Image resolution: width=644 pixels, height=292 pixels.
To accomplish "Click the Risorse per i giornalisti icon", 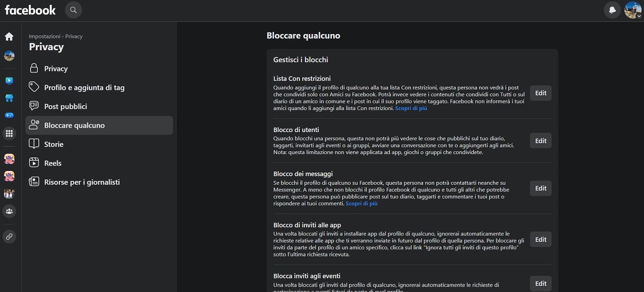I will (x=34, y=181).
